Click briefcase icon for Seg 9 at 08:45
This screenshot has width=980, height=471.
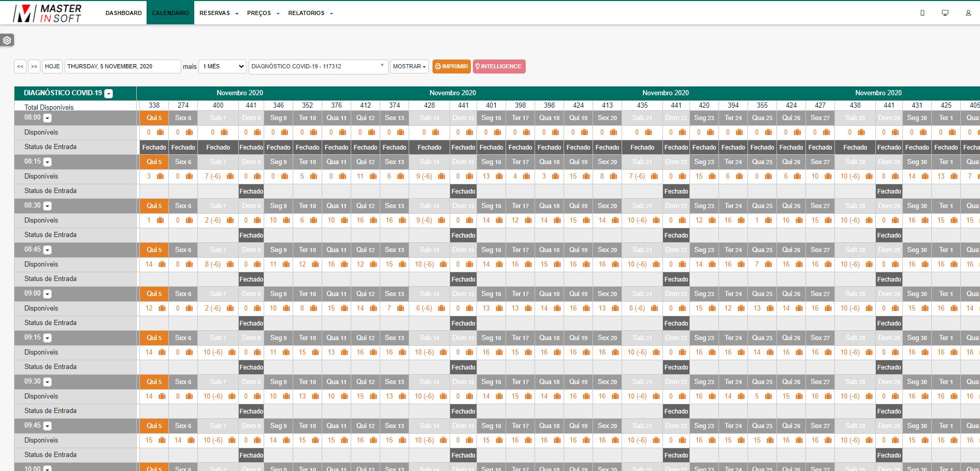(x=286, y=264)
